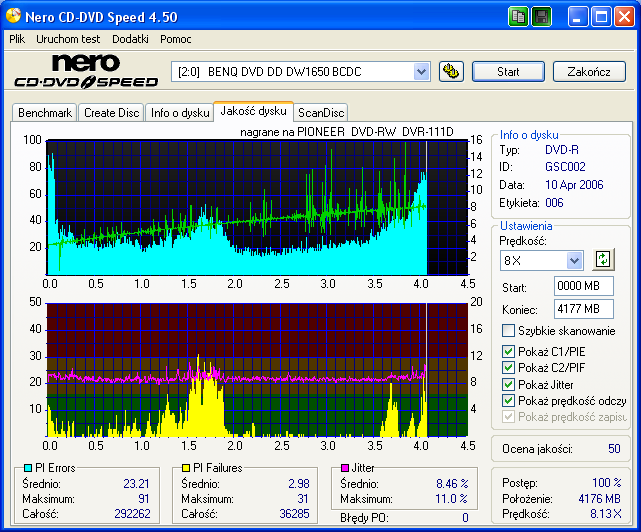Viewport: 641px width, 532px height.
Task: Click the Start field showing 0000 MB
Action: point(584,286)
